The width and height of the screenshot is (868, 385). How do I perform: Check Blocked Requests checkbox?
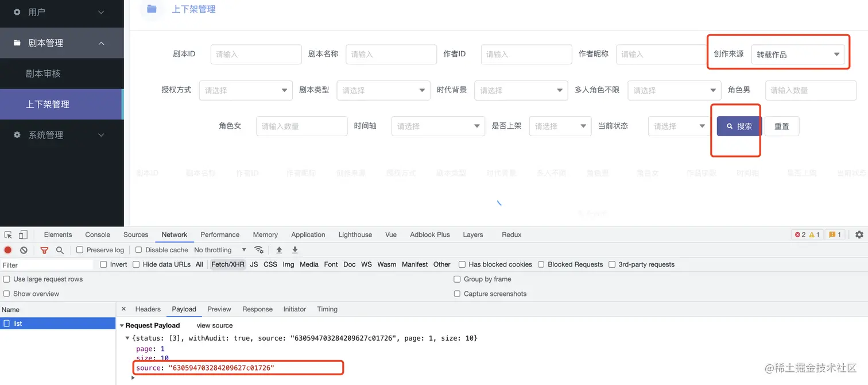(x=541, y=264)
